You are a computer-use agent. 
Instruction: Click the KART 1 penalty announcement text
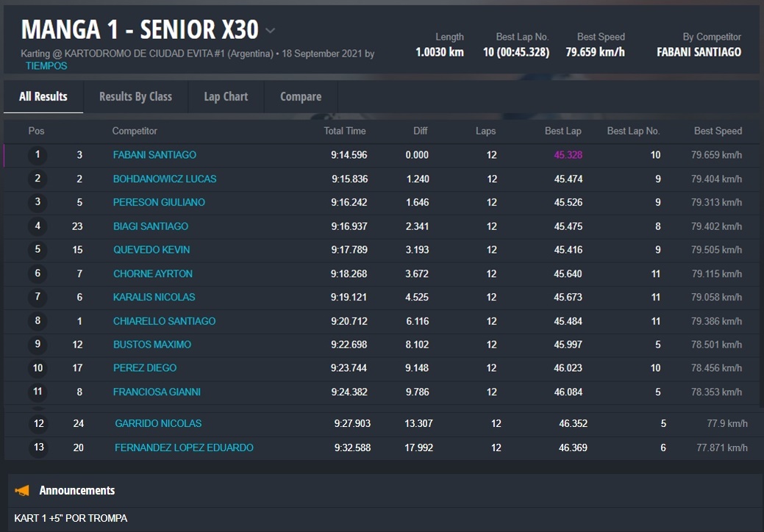pos(71,518)
